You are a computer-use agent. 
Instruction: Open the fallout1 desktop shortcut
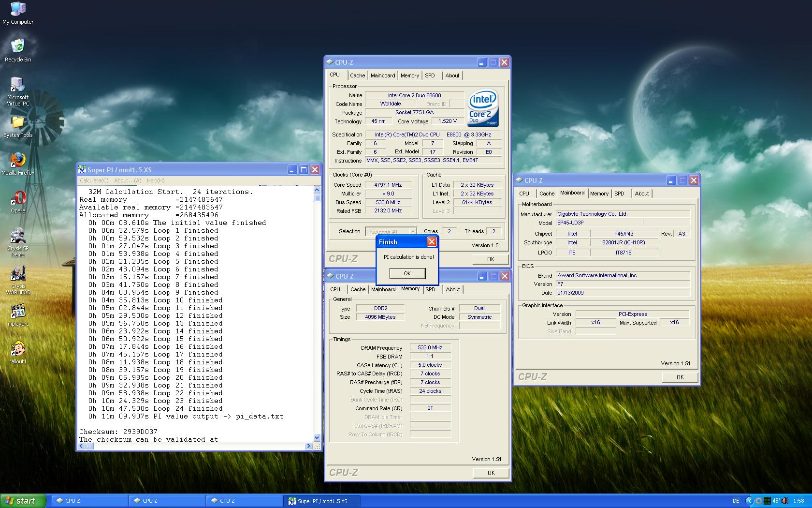point(18,349)
